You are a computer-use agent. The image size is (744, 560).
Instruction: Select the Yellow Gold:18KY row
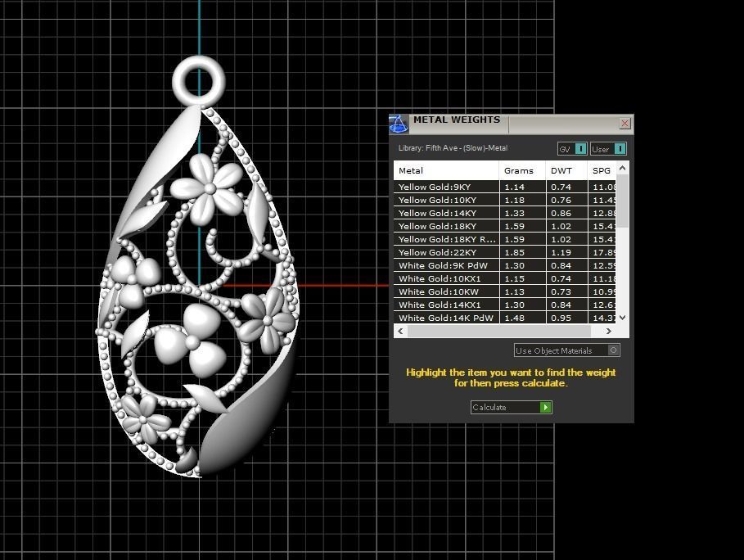pyautogui.click(x=505, y=226)
